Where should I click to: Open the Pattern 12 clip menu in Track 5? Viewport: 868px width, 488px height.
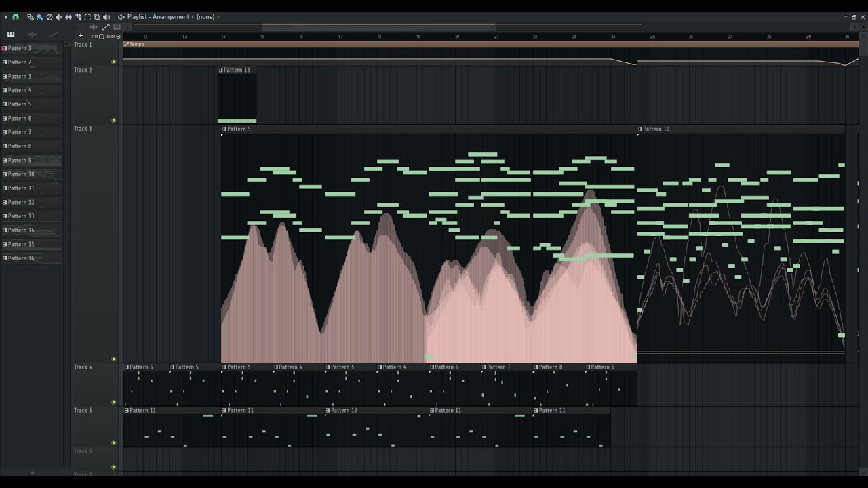328,411
